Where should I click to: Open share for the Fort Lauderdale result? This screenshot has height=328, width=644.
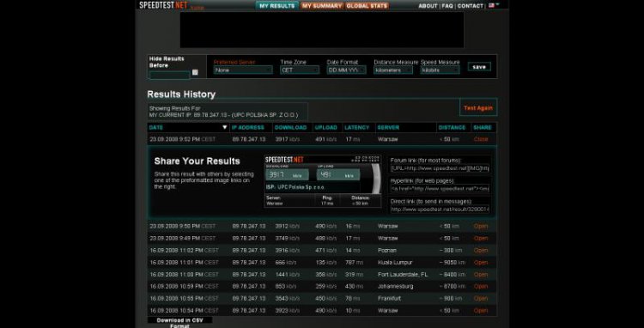[481, 274]
